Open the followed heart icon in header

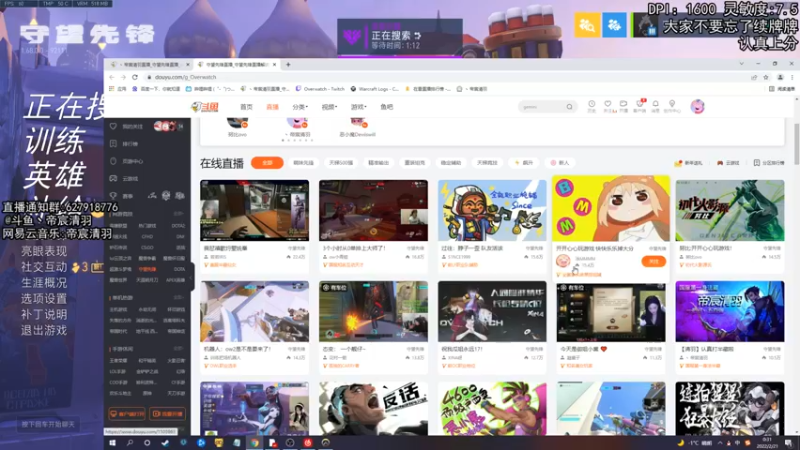pos(608,106)
